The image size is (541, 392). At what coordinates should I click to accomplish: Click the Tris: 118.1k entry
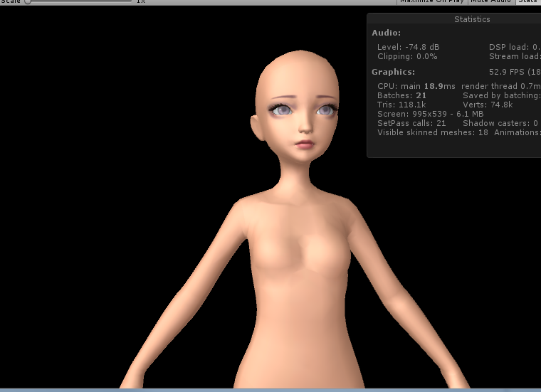[x=401, y=105]
